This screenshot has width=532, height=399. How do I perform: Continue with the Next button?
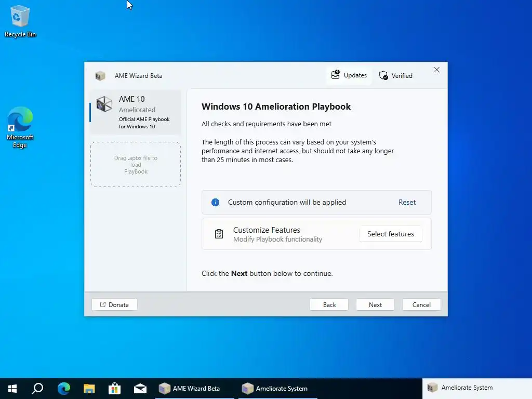click(375, 304)
